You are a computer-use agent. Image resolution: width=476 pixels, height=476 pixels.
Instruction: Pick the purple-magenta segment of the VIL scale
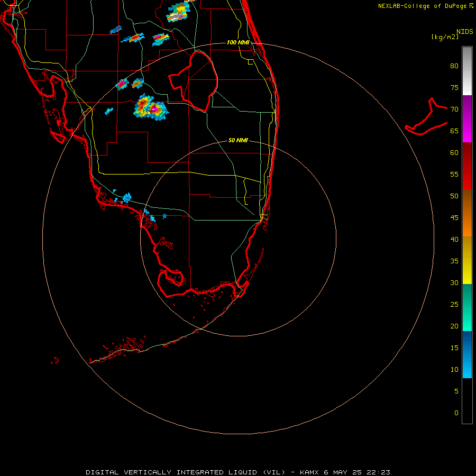(x=467, y=118)
